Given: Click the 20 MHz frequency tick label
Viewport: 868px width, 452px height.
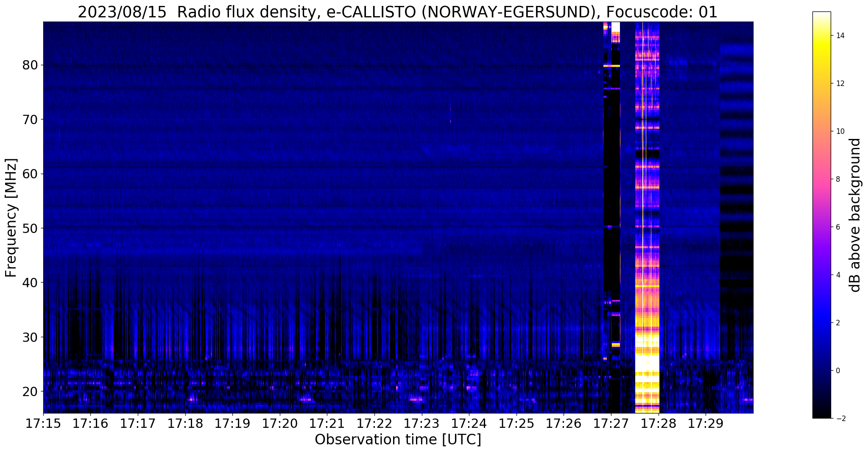Looking at the screenshot, I should click(30, 391).
